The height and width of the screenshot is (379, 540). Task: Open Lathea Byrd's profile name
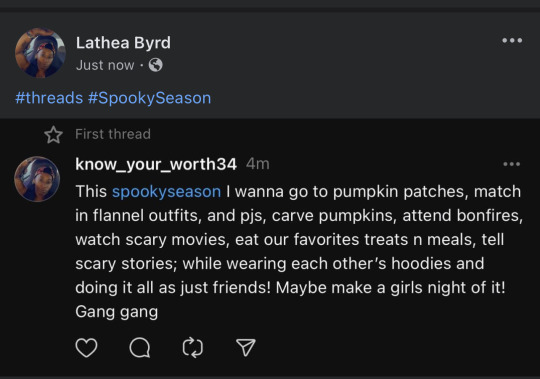click(123, 43)
